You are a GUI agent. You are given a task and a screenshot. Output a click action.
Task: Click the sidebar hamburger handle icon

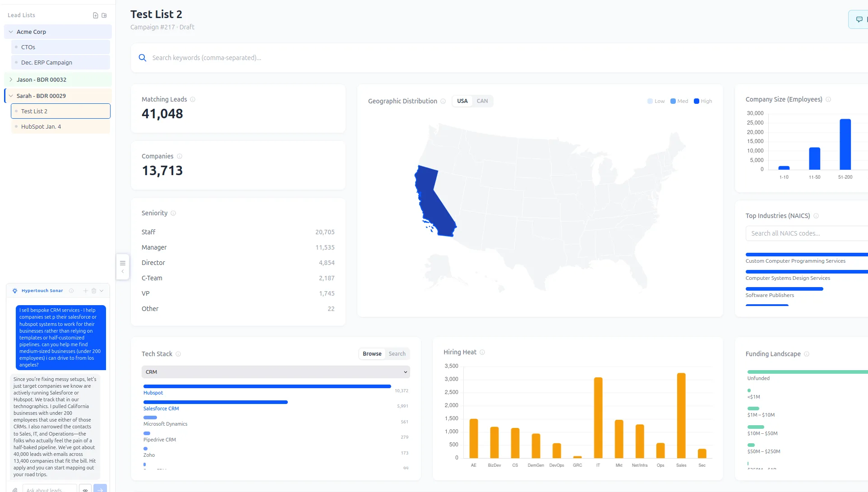coord(123,263)
